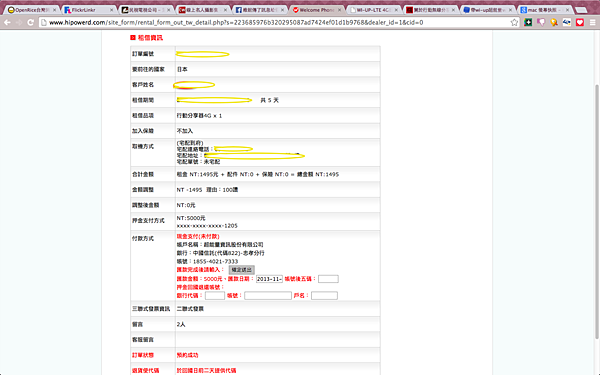The image size is (600, 375).
Task: Click the red section header icon
Action: pos(133,38)
